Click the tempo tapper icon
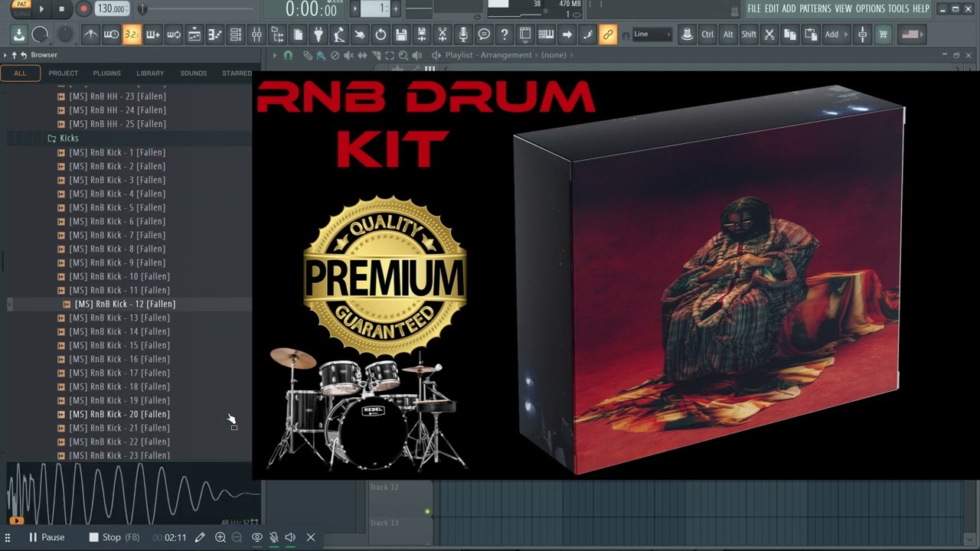This screenshot has width=980, height=551. (x=339, y=34)
